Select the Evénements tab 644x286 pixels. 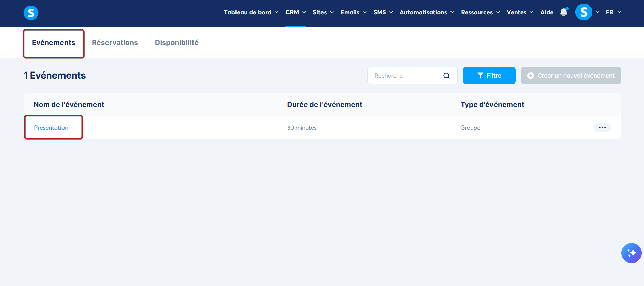53,43
